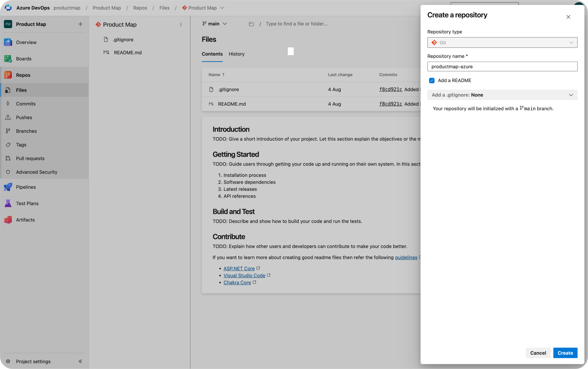Open Azure DevOps home logo
This screenshot has height=369, width=588.
(8, 8)
